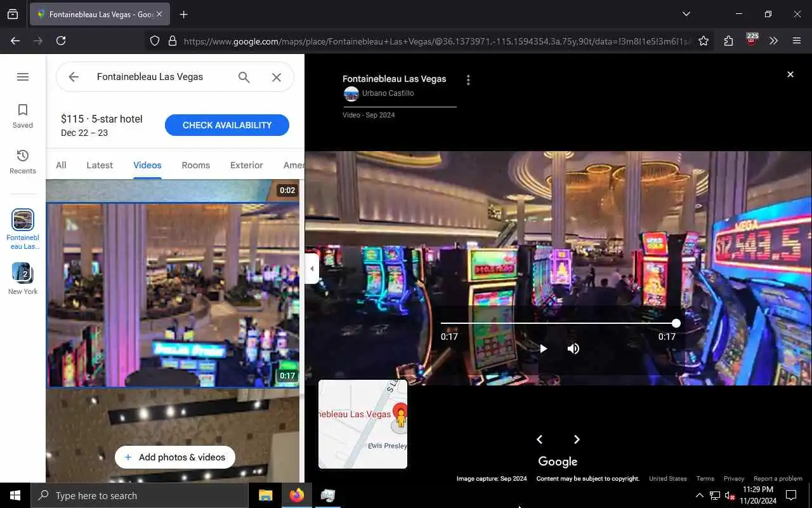This screenshot has height=508, width=812.
Task: Open Firefox View recent browsing
Action: tap(13, 14)
